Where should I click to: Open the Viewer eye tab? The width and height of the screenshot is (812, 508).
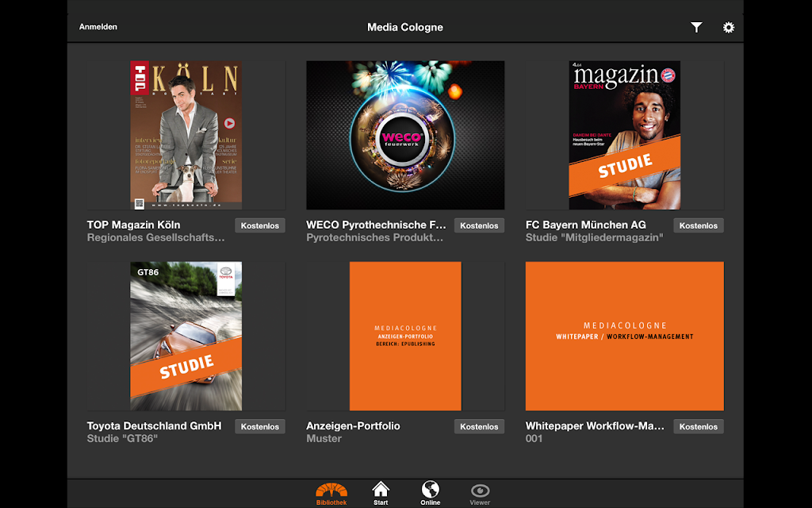480,495
